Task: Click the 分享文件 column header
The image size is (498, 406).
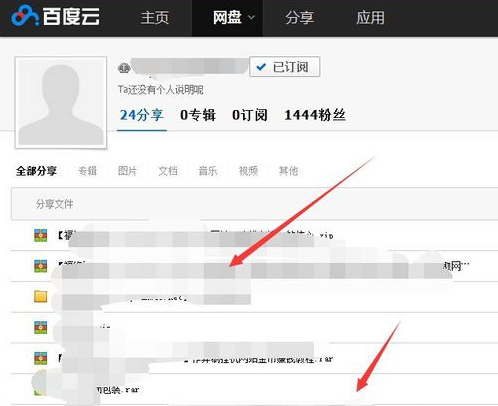Action: (x=54, y=204)
